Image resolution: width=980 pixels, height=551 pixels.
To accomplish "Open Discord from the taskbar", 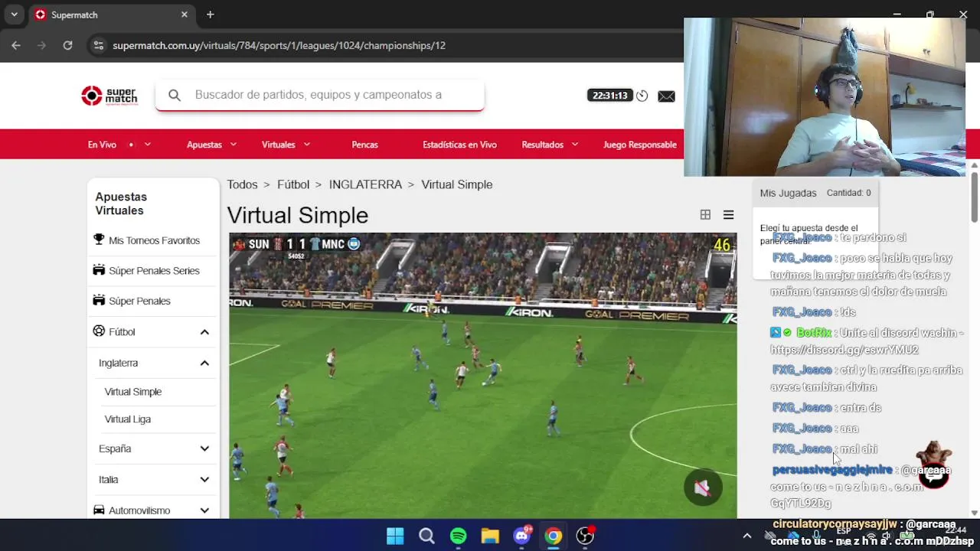I will 522,536.
